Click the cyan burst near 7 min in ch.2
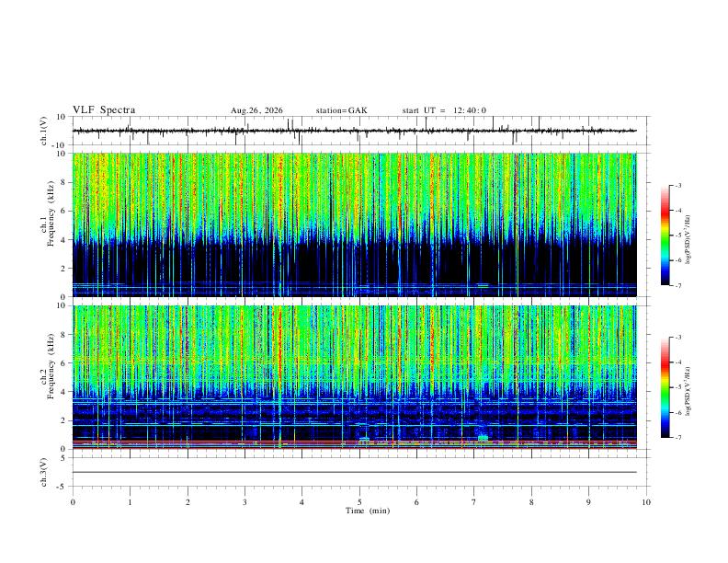This screenshot has width=728, height=563. click(x=483, y=438)
